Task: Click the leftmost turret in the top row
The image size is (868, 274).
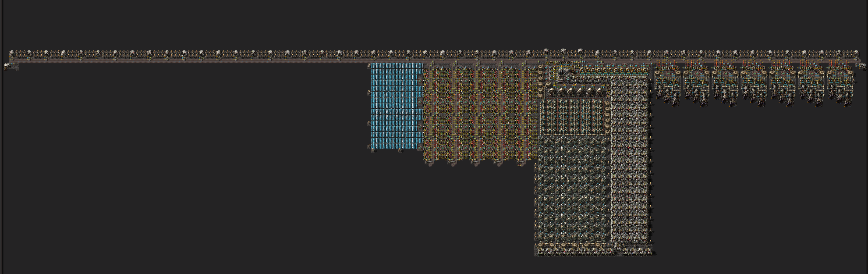Action: [x=12, y=53]
